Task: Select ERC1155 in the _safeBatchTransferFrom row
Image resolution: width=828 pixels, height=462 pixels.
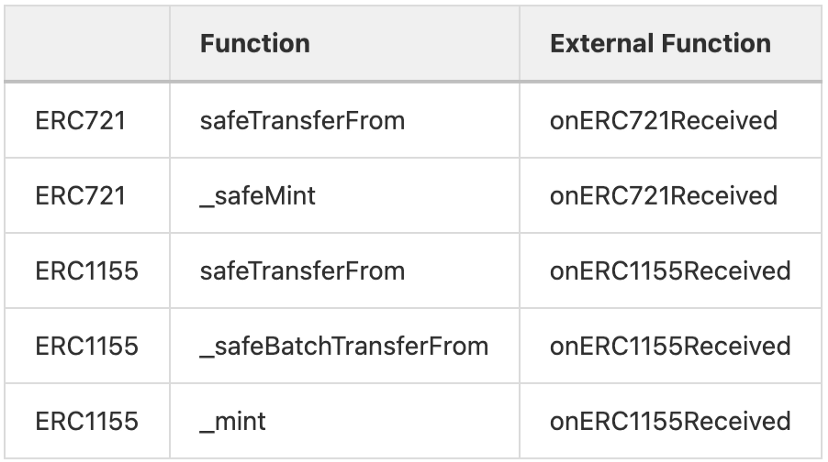Action: (86, 346)
